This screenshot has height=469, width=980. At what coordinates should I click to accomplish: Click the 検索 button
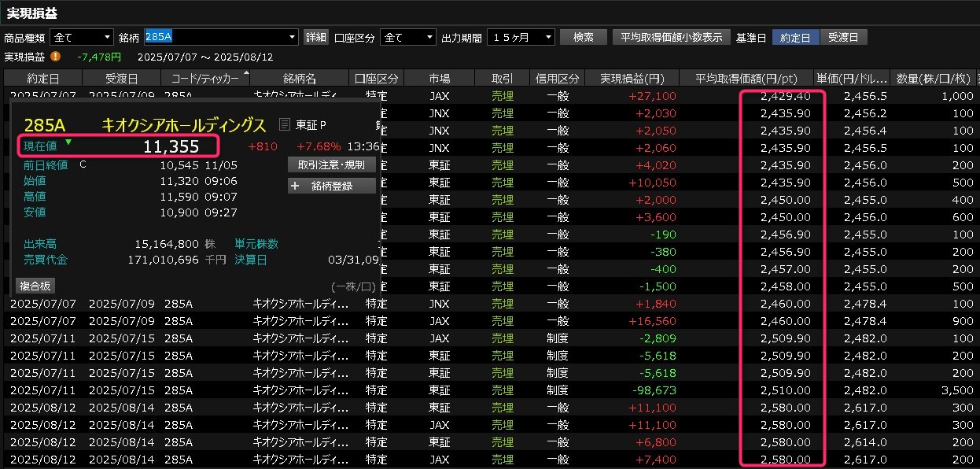click(x=584, y=37)
